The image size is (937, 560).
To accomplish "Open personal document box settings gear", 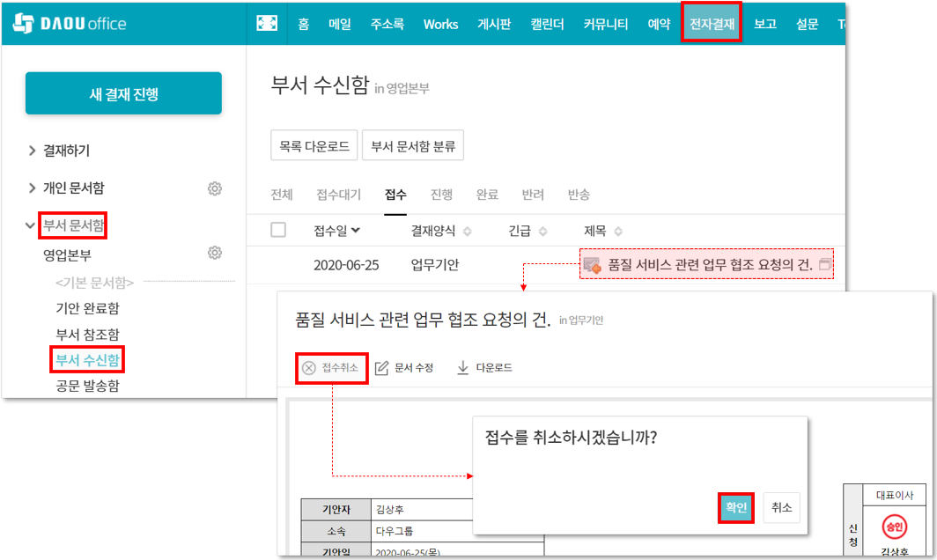I will coord(214,188).
